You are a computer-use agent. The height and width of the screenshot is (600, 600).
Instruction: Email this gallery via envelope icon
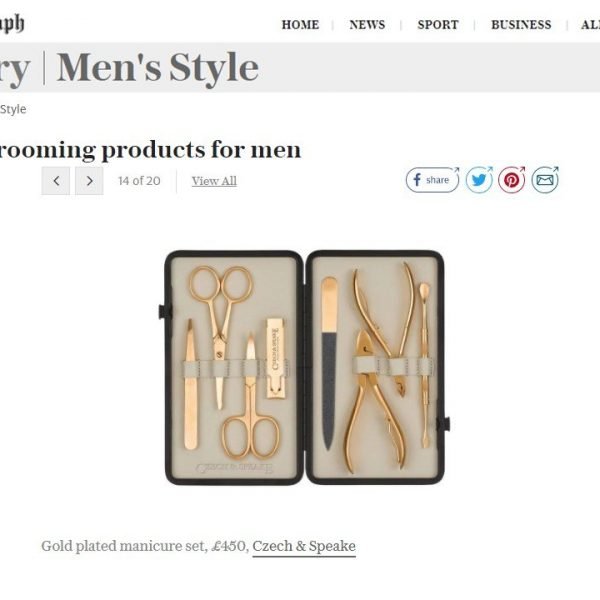coord(545,180)
